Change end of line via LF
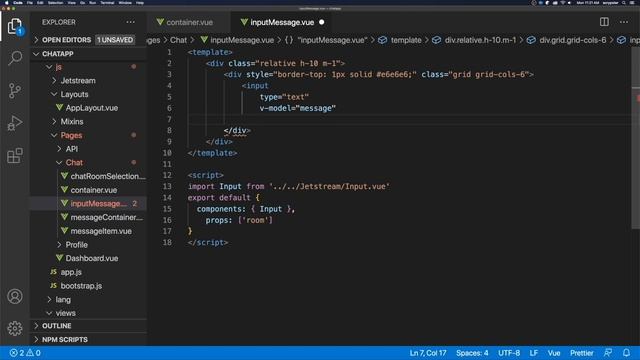The height and width of the screenshot is (360, 640). pos(533,353)
